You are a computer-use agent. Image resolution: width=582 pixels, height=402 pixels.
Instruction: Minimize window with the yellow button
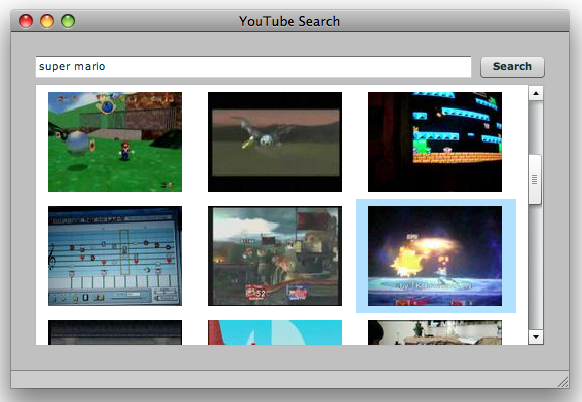tap(47, 21)
